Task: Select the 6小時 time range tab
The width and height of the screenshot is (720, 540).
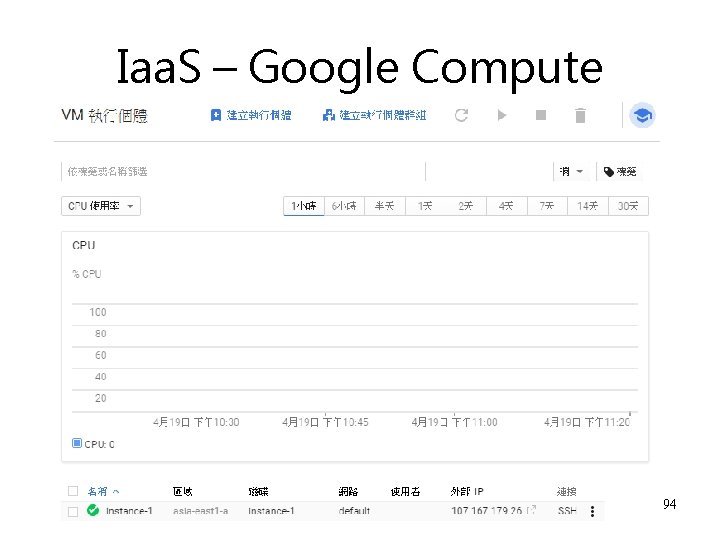Action: tap(344, 206)
